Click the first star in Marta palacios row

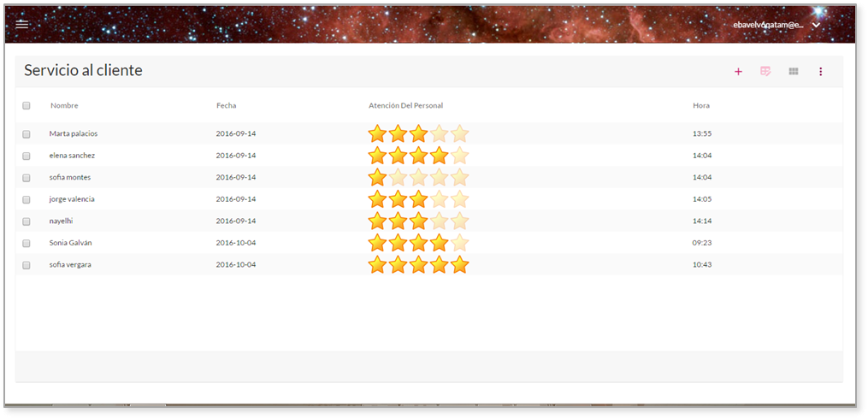(377, 133)
